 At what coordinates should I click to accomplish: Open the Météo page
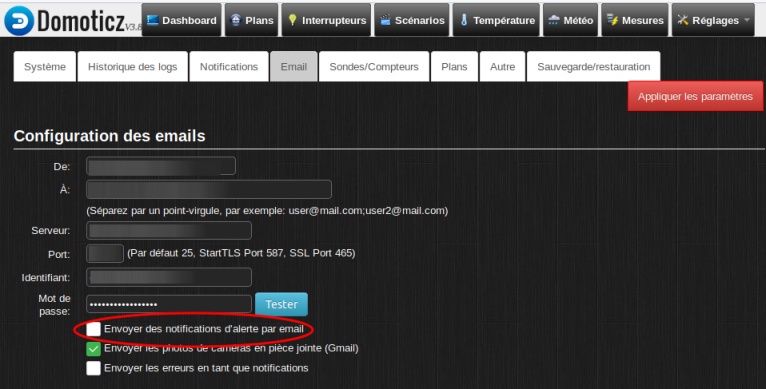tap(570, 20)
